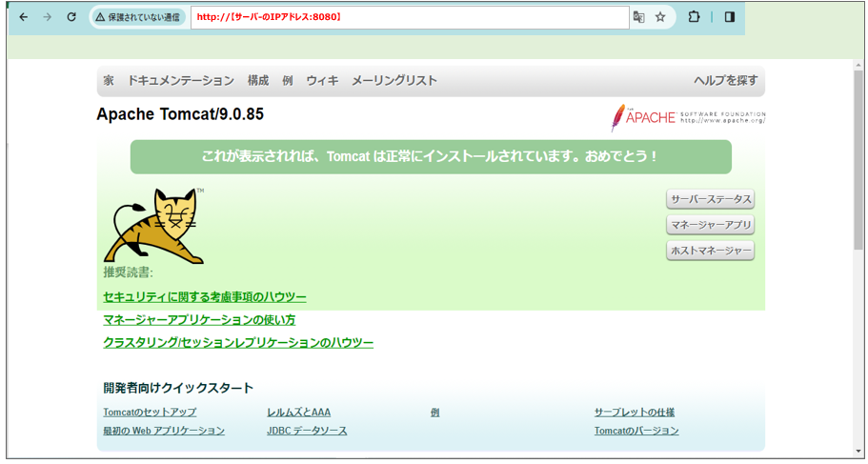This screenshot has height=464, width=868.
Task: Click the green congratulations banner text
Action: point(430,156)
